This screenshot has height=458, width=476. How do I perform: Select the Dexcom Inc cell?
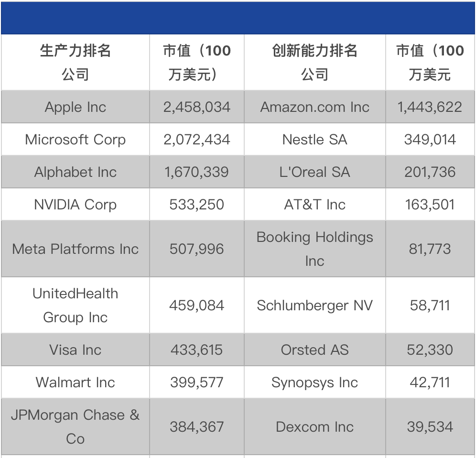(x=315, y=426)
